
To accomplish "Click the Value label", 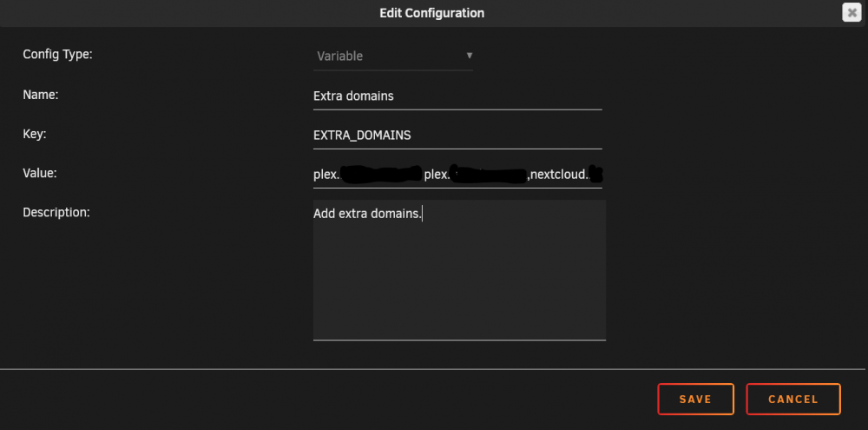I will [x=40, y=173].
